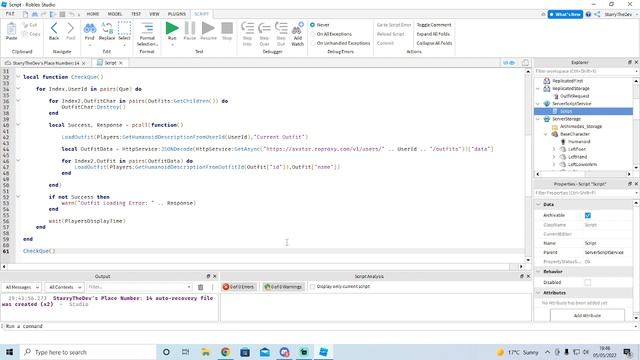Collapse the Behavior properties section

pyautogui.click(x=538, y=271)
